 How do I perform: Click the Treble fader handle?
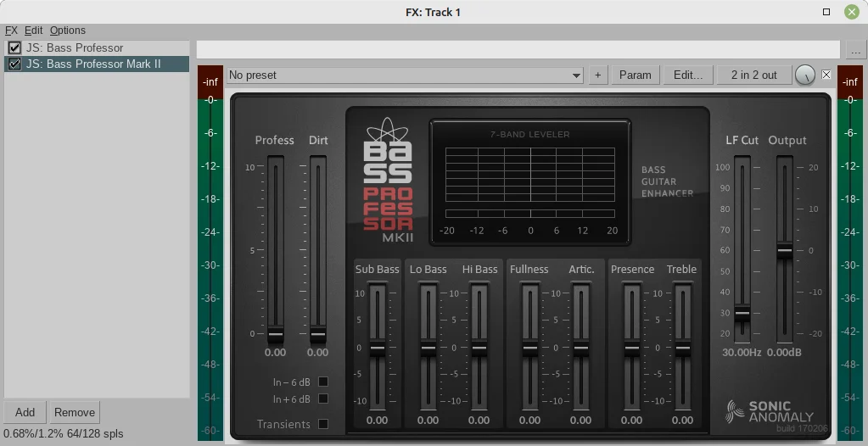(682, 348)
